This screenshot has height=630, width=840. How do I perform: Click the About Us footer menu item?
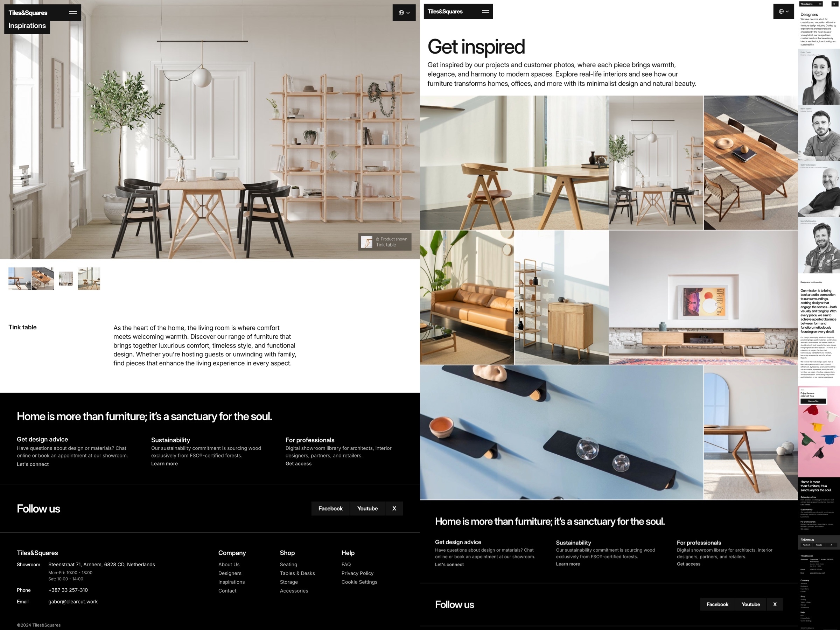(x=229, y=564)
